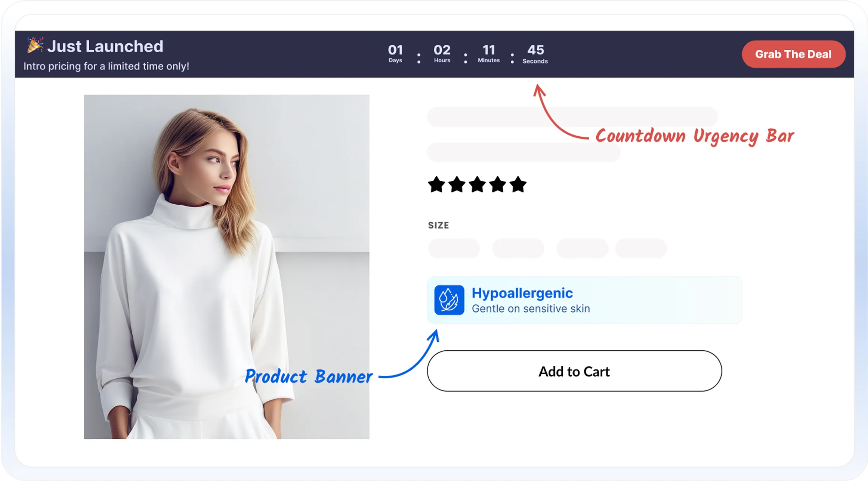Click the first rating star

coord(436,184)
